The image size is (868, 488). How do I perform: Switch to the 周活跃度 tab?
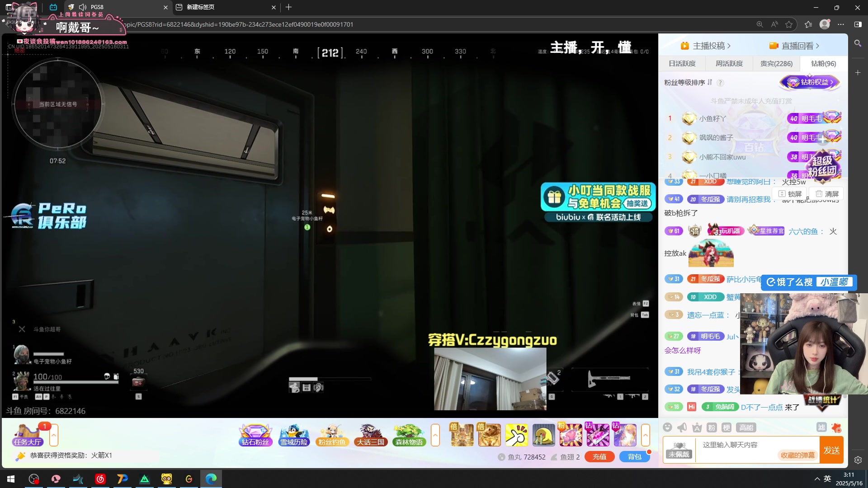[x=729, y=64]
